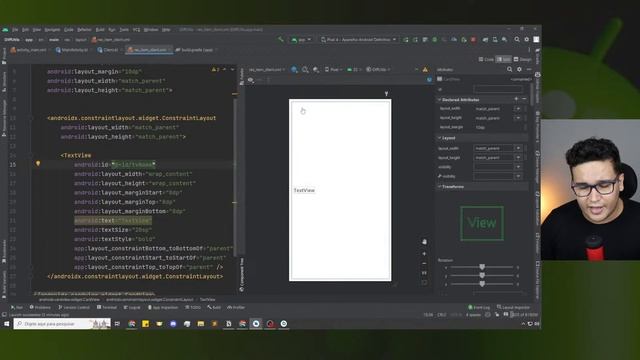
Task: Open the theme dropdown in design toolbar
Action: coord(378,70)
